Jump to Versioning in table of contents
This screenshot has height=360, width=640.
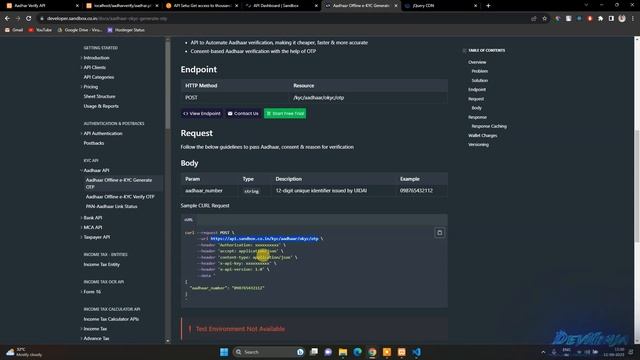pos(478,144)
